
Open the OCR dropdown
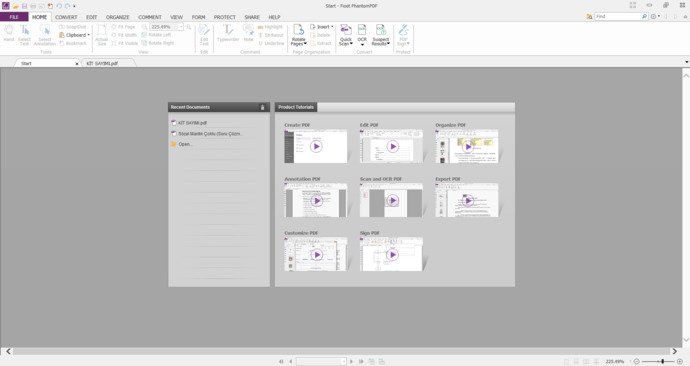click(x=362, y=35)
